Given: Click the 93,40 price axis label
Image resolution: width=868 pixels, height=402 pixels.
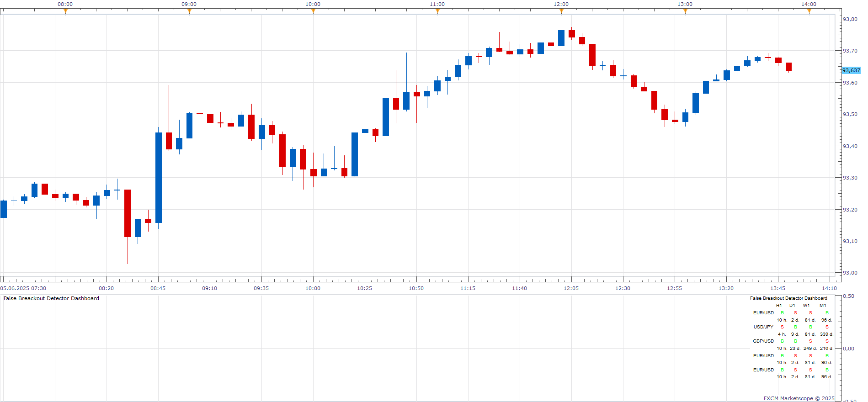Looking at the screenshot, I should click(850, 146).
